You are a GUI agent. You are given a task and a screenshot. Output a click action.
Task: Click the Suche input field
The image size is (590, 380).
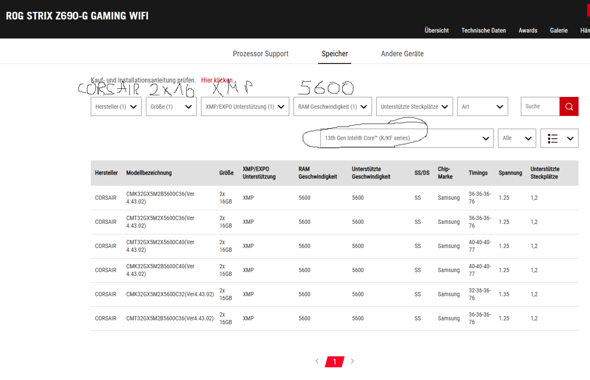[540, 106]
